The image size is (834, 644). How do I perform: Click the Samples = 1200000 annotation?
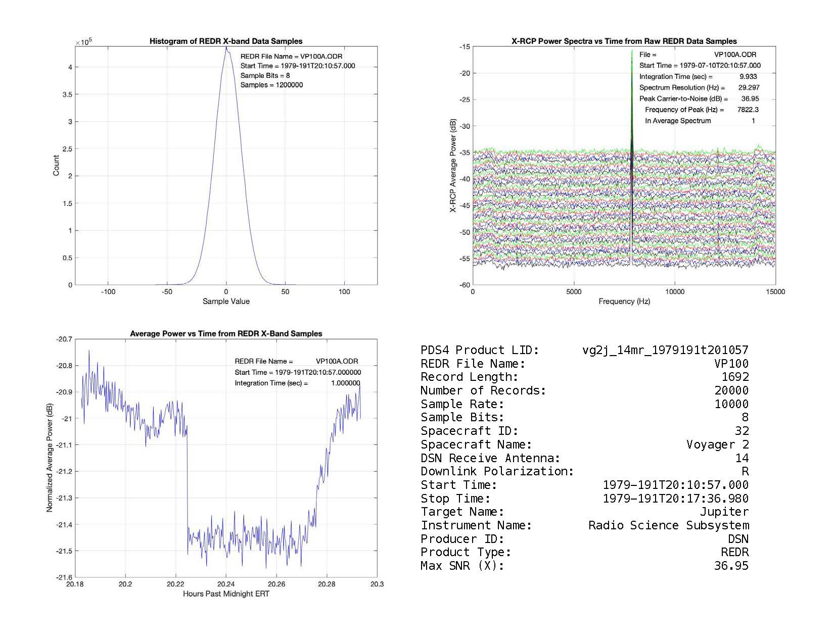click(x=271, y=85)
